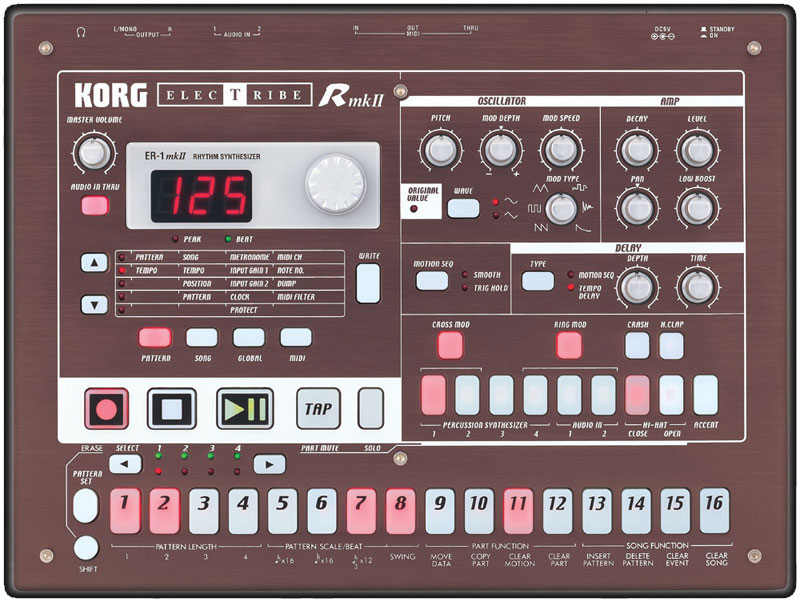Select Percussion Synthesizer part 2
800x602 pixels.
[467, 395]
